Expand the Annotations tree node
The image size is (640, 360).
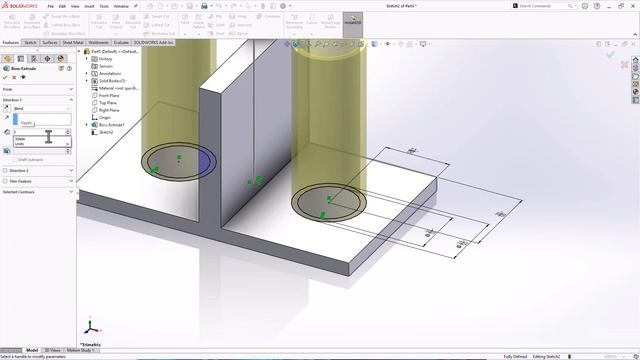87,73
